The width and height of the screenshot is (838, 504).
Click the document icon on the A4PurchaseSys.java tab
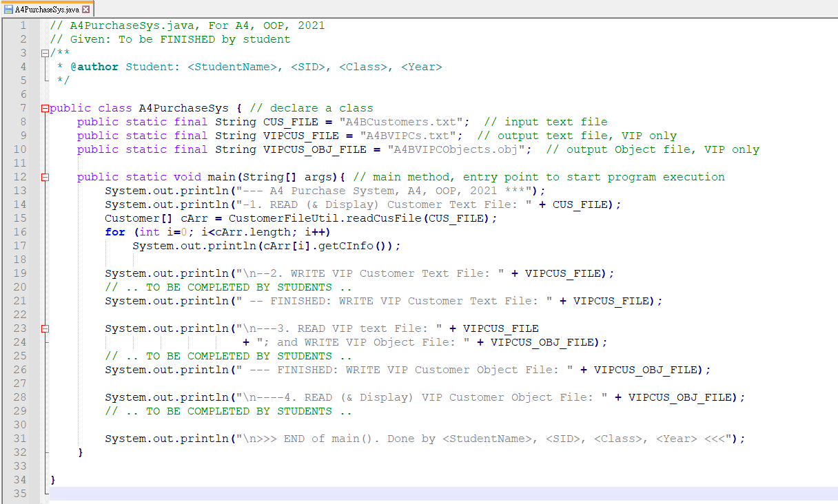point(8,10)
